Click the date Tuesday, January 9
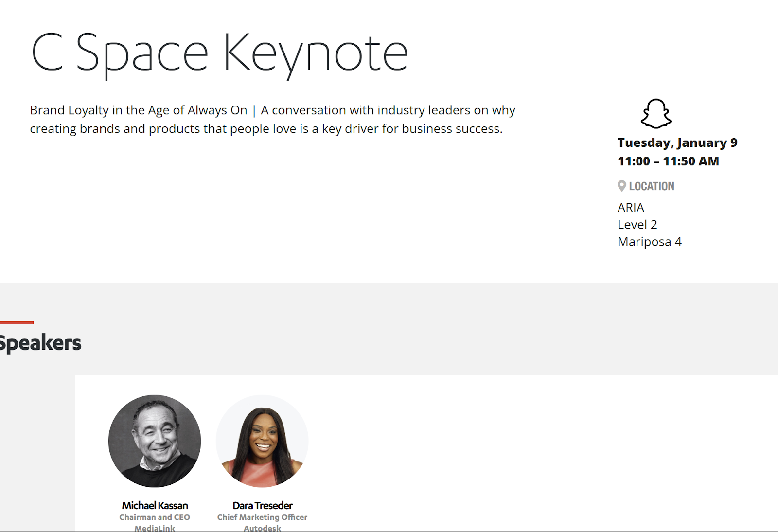Viewport: 778px width, 532px height. tap(677, 142)
